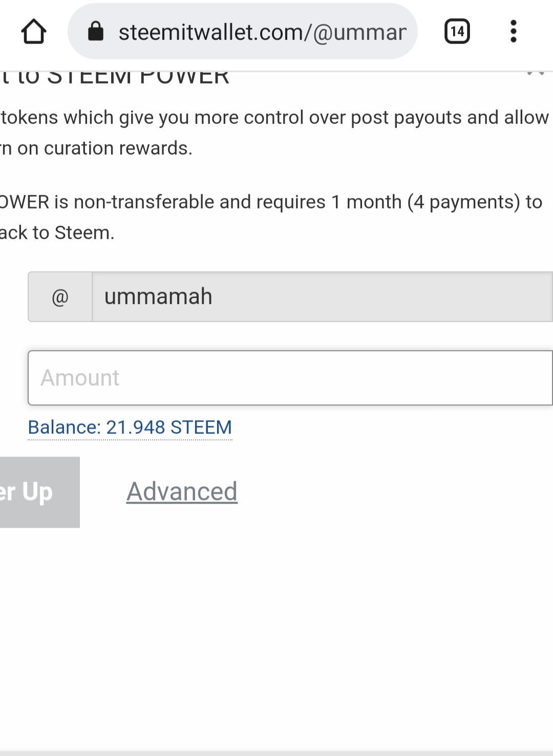Open the Advanced options link
553x756 pixels.
(x=182, y=492)
